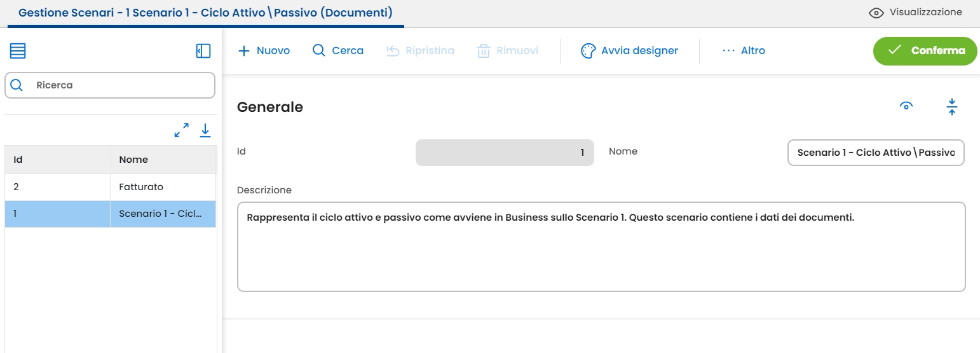This screenshot has height=353, width=980.
Task: Click the Rimuovi trash icon
Action: 484,51
